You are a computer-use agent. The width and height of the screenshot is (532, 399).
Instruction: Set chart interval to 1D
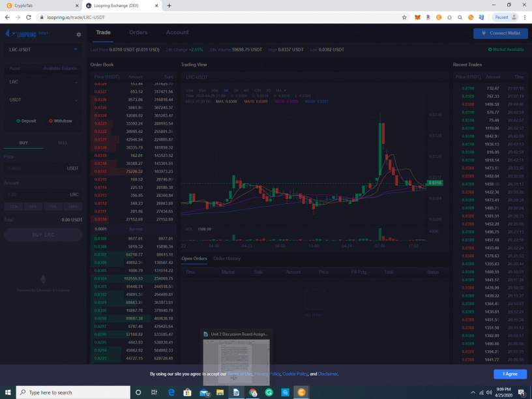coord(269,91)
